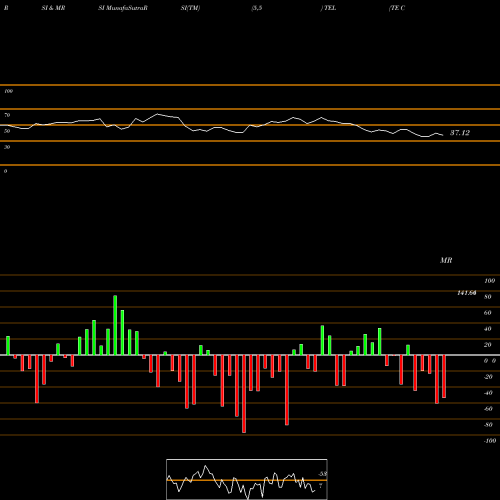Click the 141.66 value label

coord(467,293)
